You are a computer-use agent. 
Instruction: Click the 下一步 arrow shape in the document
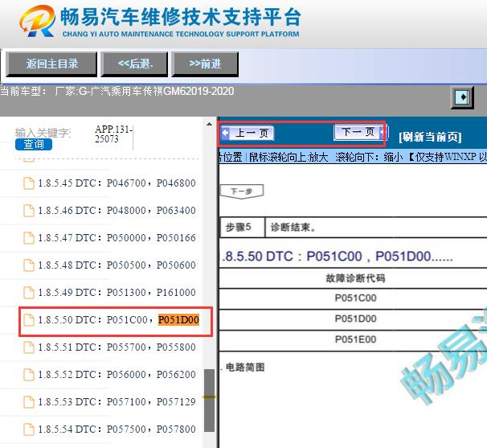[x=242, y=191]
